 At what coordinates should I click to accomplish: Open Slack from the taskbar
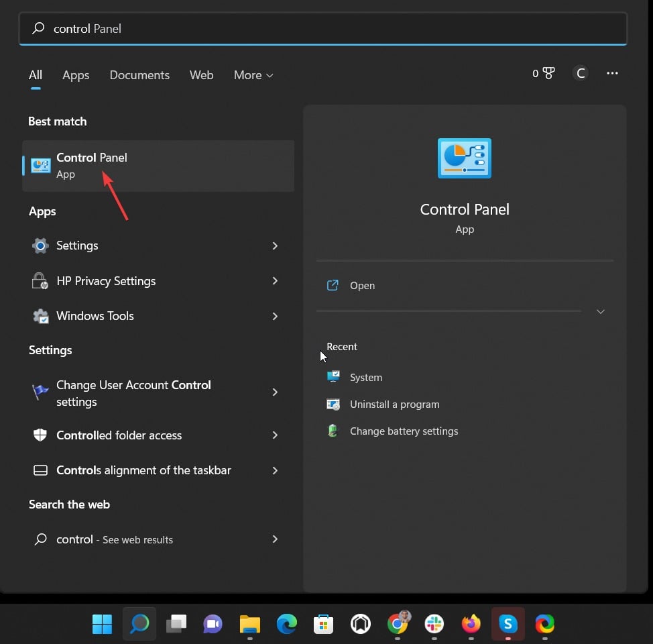coord(434,625)
